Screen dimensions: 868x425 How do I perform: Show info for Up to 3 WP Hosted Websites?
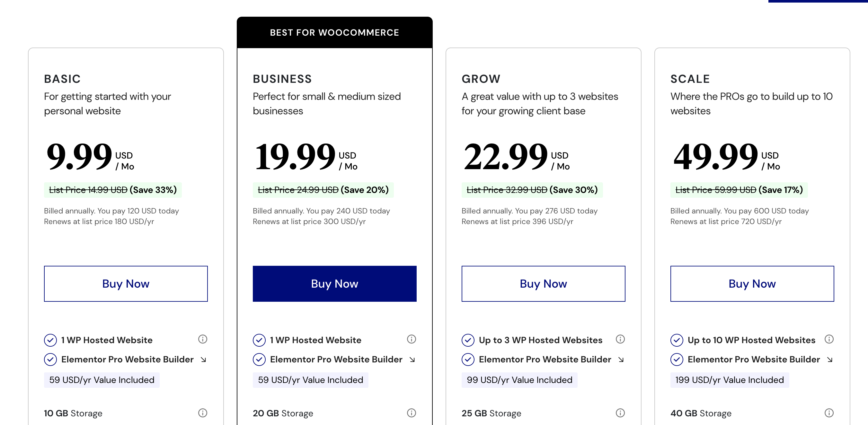coord(620,339)
